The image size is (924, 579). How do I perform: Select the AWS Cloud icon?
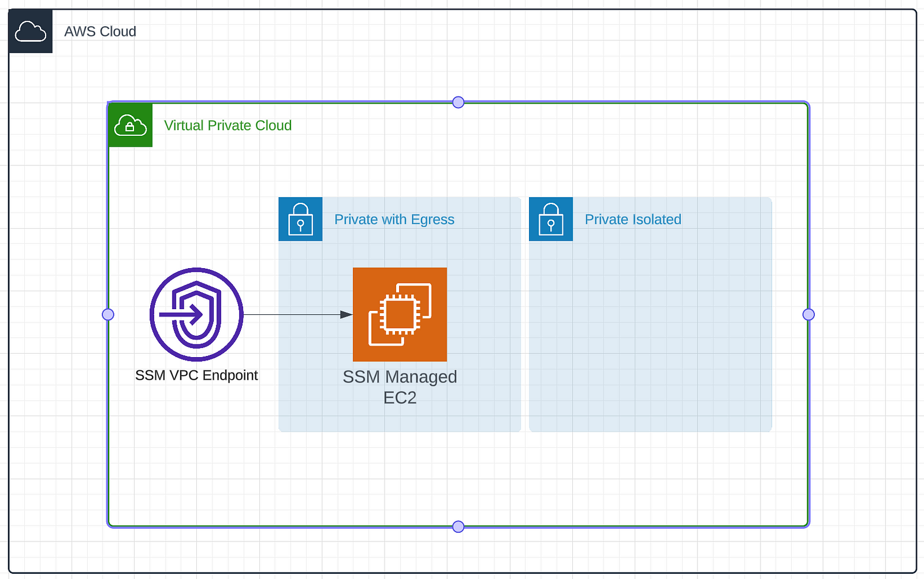point(31,31)
